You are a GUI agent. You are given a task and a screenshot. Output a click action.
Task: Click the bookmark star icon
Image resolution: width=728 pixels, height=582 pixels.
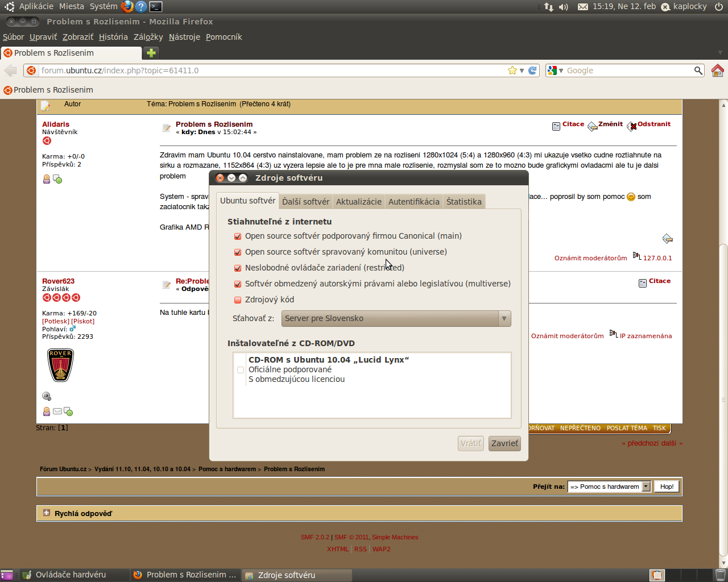click(512, 70)
